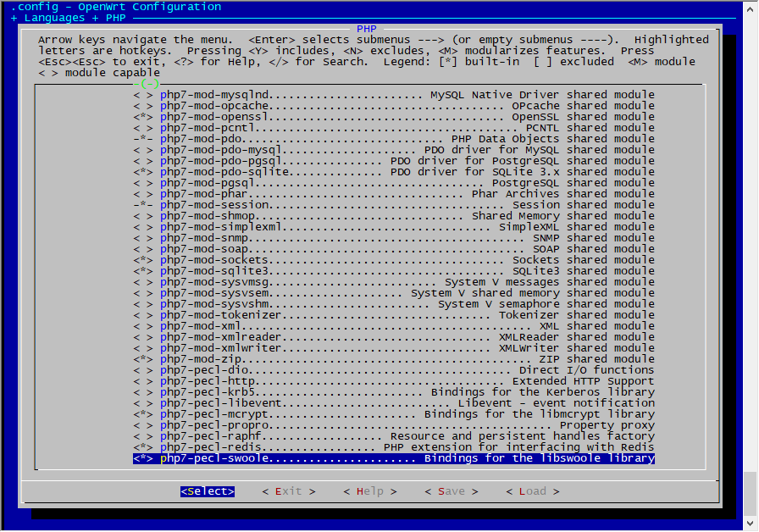The height and width of the screenshot is (532, 759).
Task: Click the green scroll-up indicator above list
Action: tap(147, 84)
